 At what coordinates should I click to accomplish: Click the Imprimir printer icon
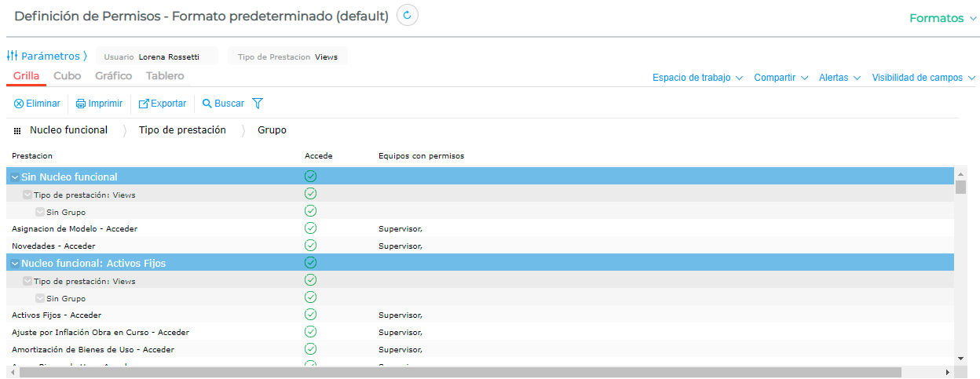[x=81, y=104]
